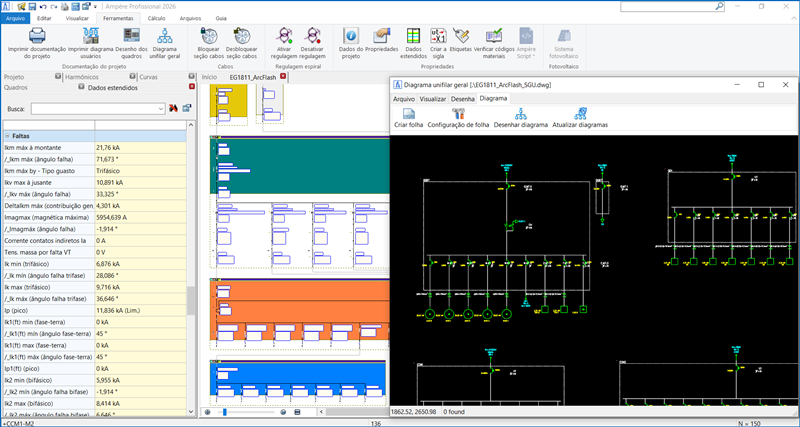
Task: Open quick access toolbar dropdown arrow
Action: [93, 6]
